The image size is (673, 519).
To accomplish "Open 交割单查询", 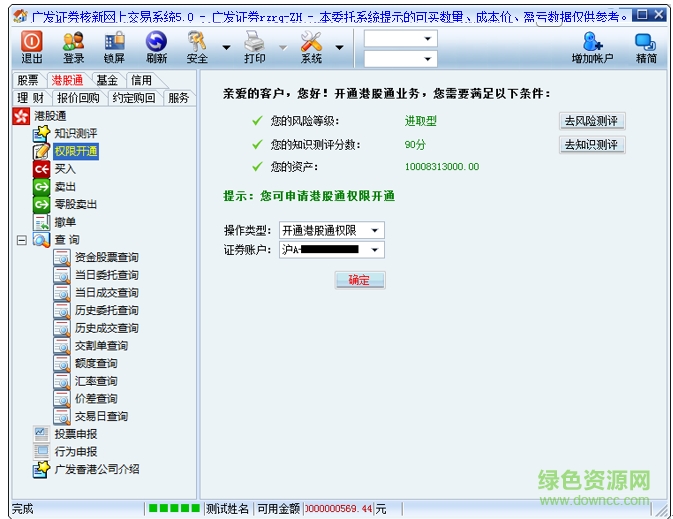I will (101, 346).
